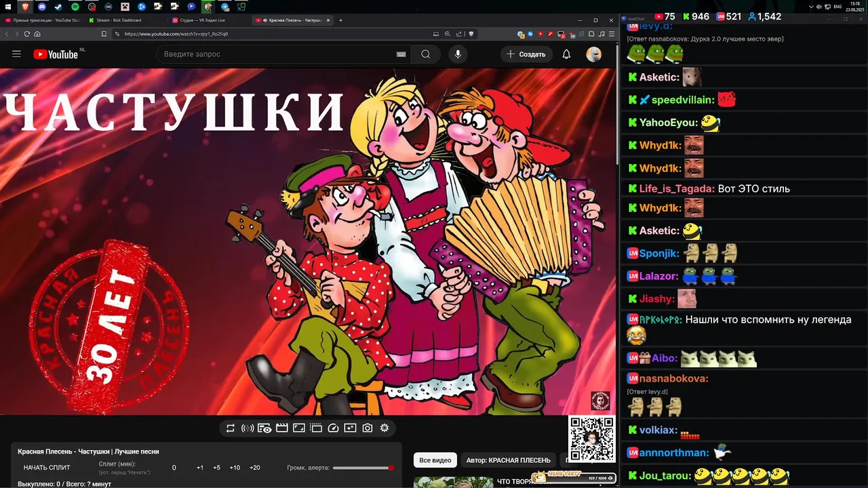The width and height of the screenshot is (868, 488).
Task: Click the split minutes value field showing 0
Action: tap(174, 468)
